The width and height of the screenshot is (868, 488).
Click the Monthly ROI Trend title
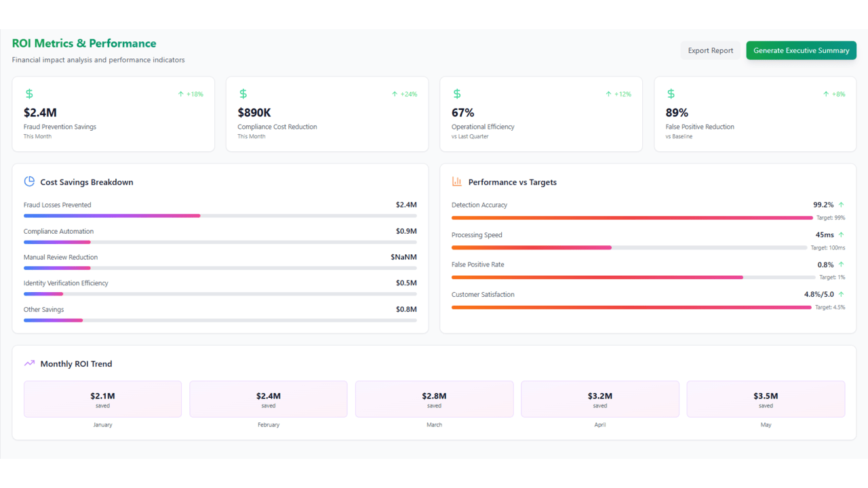point(76,364)
